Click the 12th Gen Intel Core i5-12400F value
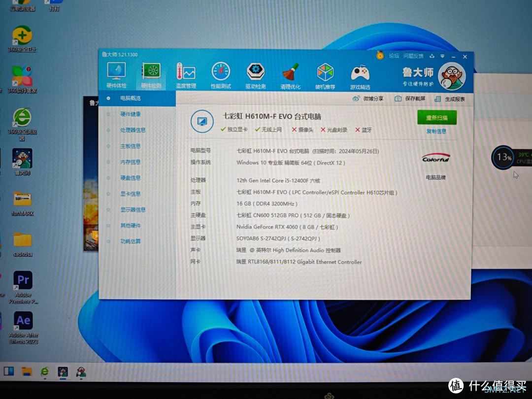532x399 pixels. pos(278,180)
